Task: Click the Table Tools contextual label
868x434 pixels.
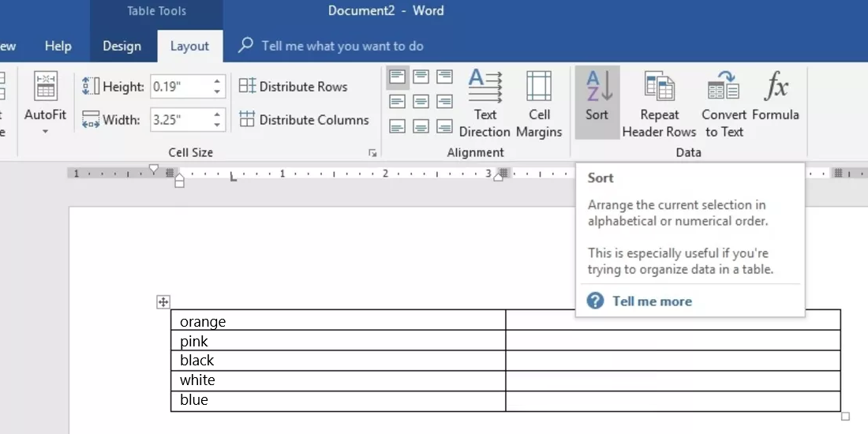Action: coord(157,11)
